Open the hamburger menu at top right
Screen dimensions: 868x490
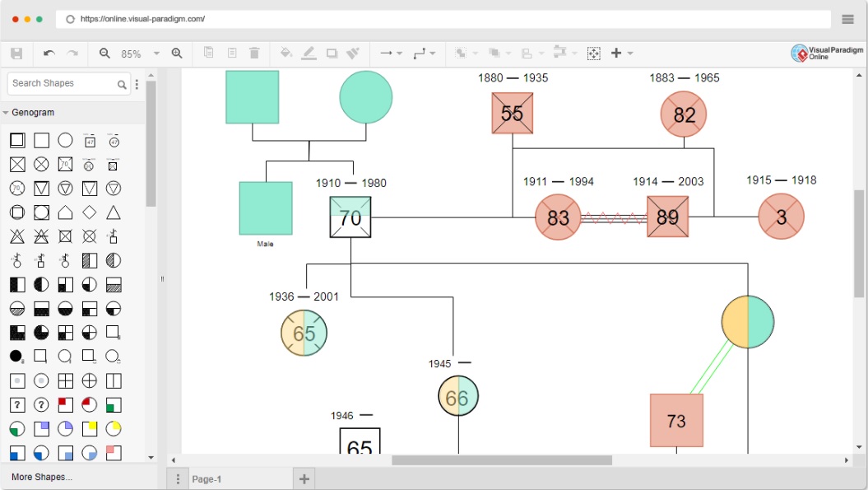(x=847, y=20)
